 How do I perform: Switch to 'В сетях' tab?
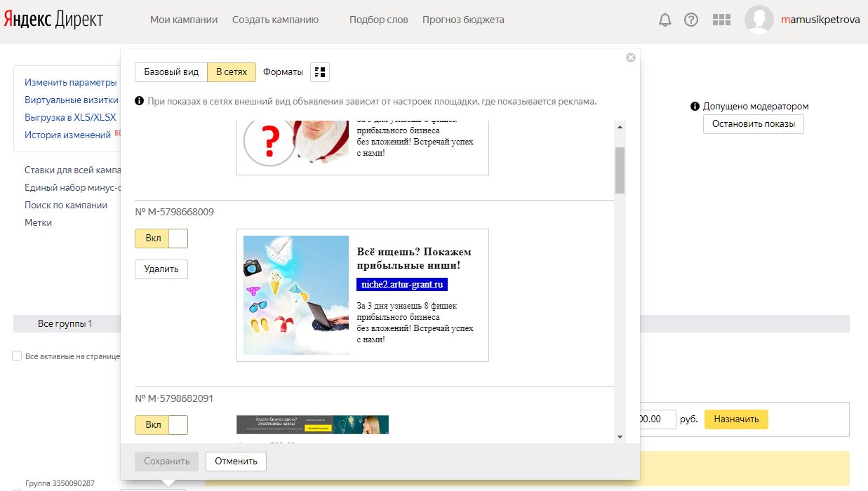(x=232, y=72)
